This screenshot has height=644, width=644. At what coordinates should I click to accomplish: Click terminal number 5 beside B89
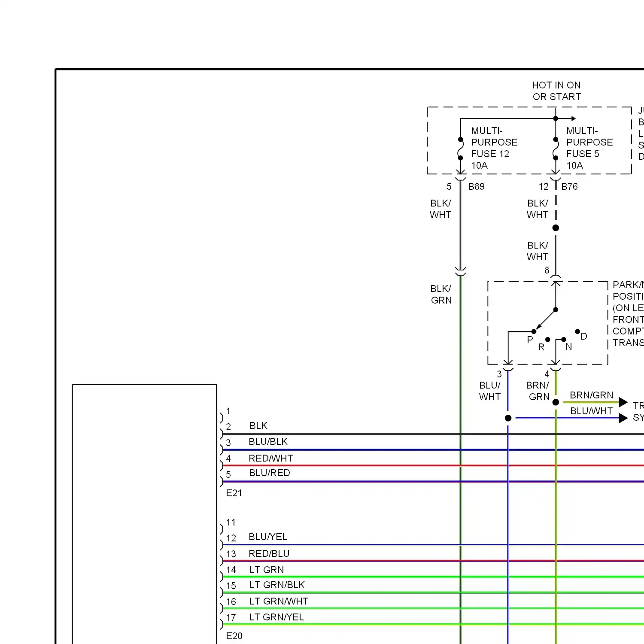pos(449,186)
